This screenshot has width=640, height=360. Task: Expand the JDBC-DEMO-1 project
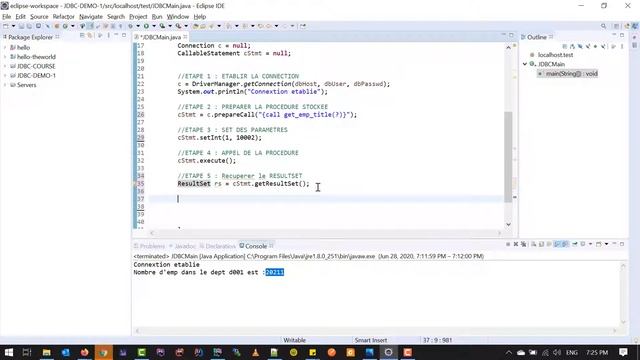[5, 76]
